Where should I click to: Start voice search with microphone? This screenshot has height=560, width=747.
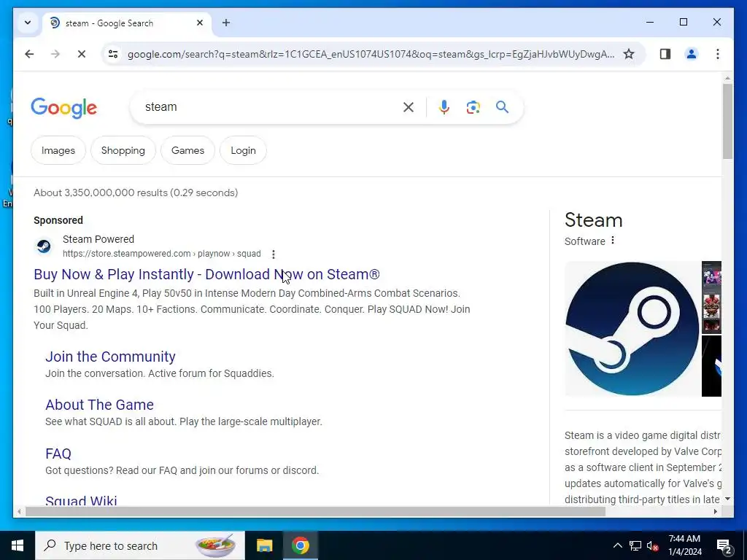444,107
